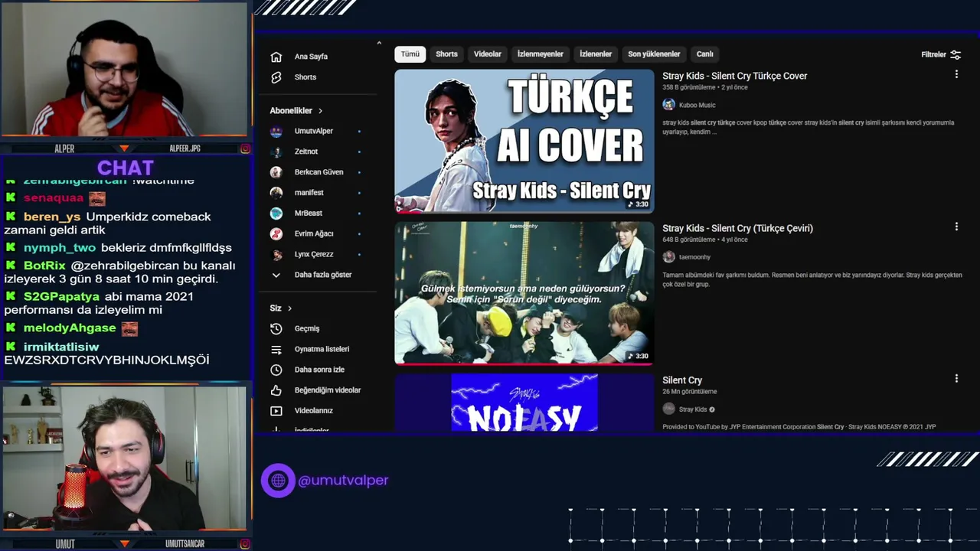Screen dimensions: 980x551
Task: Click BotRix username in chat
Action: (x=44, y=266)
